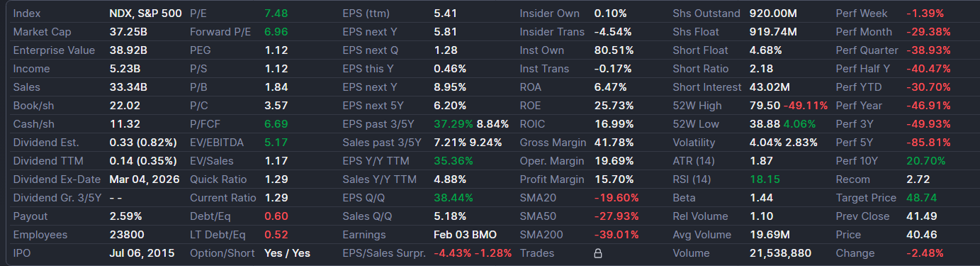
Task: Click the 52W High price 79.50
Action: click(x=765, y=105)
